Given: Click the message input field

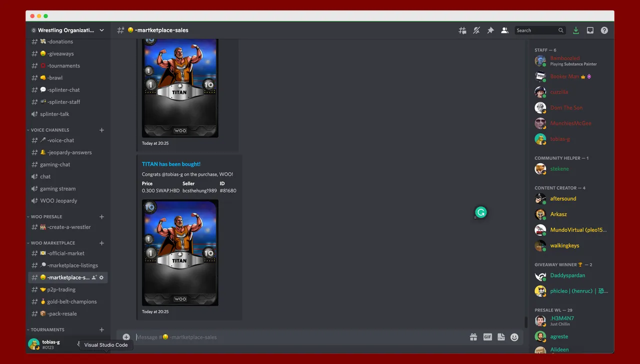Looking at the screenshot, I should click(300, 337).
